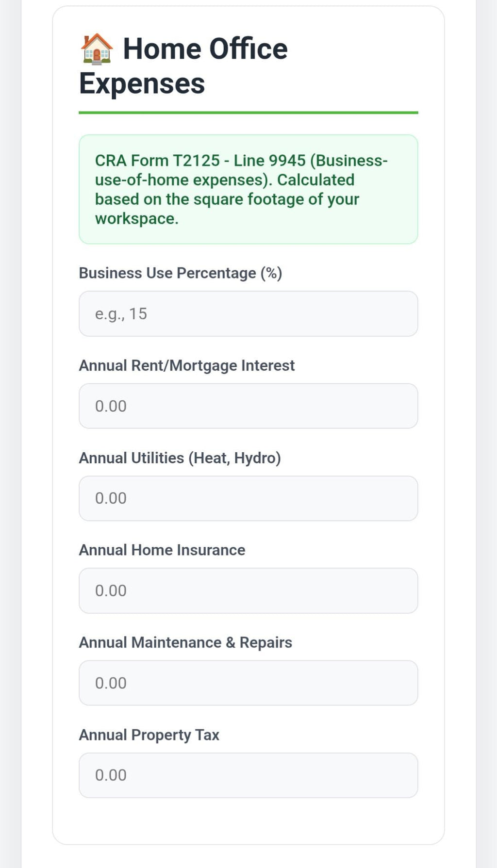Click the Annual Maintenance & Repairs label
497x868 pixels.
185,642
